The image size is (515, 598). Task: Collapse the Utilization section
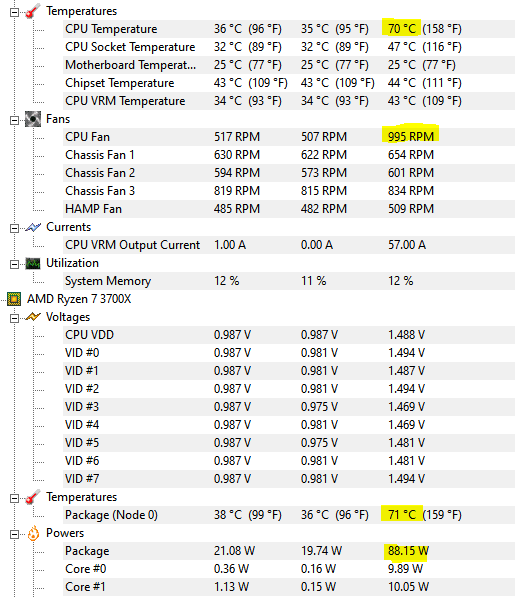tap(14, 265)
